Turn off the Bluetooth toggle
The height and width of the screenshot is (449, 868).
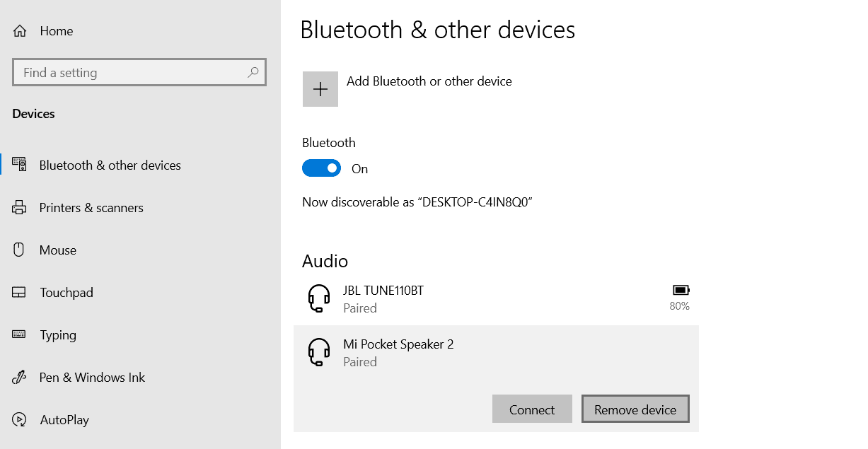click(x=321, y=168)
